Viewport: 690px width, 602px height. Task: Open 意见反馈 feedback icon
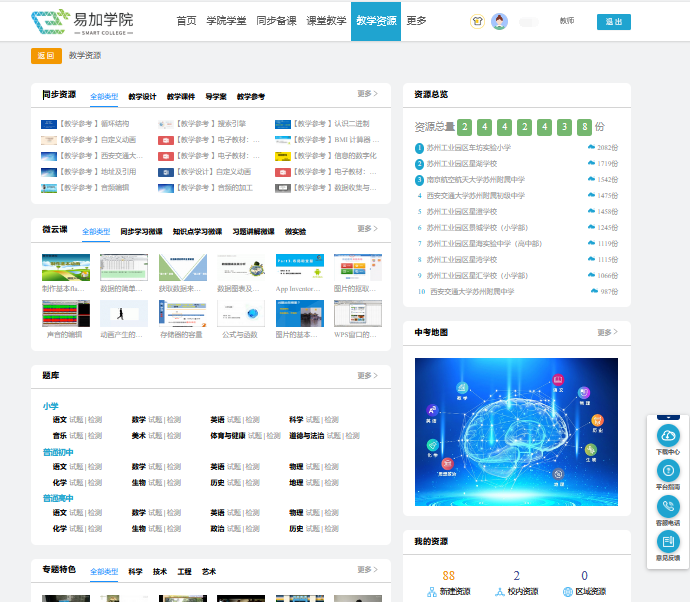pyautogui.click(x=668, y=542)
